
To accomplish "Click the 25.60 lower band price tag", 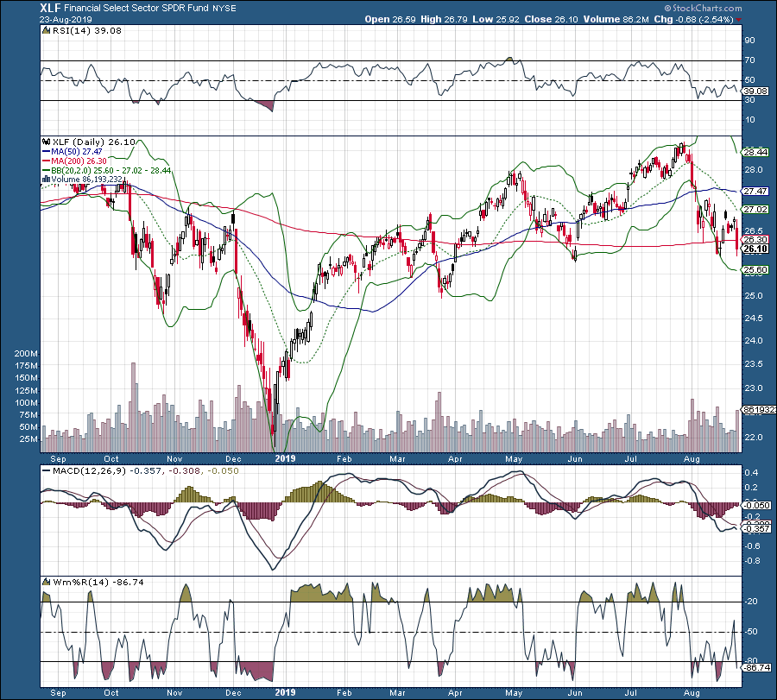I will 755,270.
